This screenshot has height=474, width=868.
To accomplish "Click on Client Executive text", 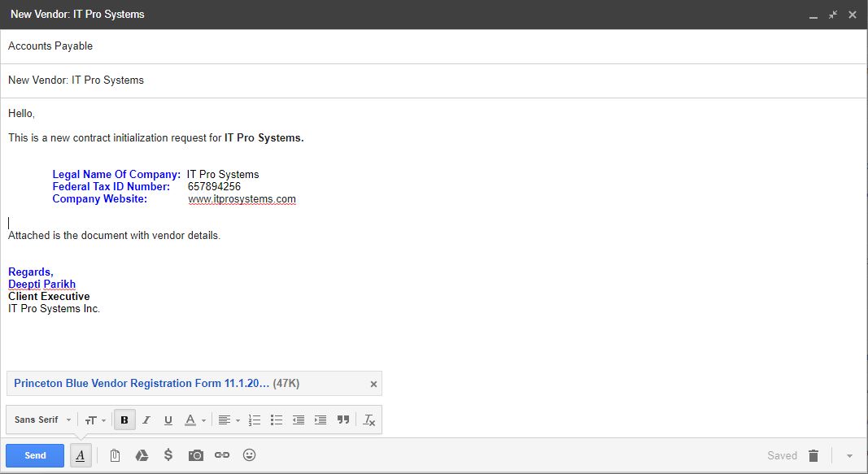I will click(49, 297).
